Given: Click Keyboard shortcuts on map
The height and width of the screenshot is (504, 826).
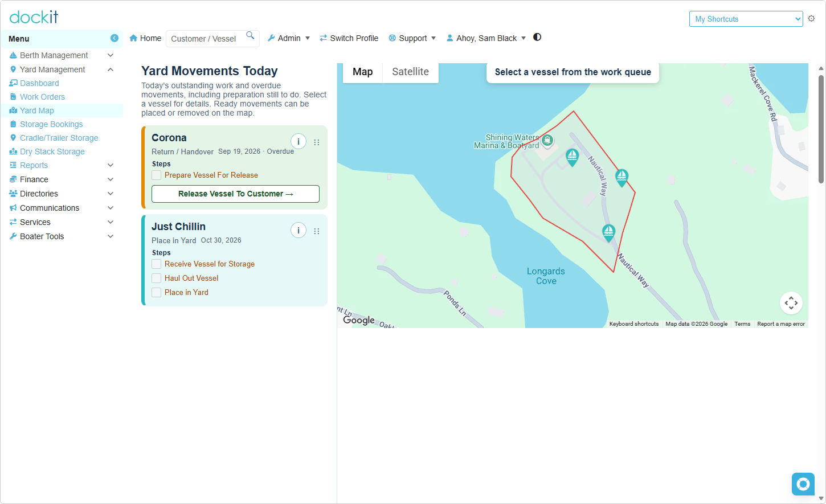Looking at the screenshot, I should point(633,324).
